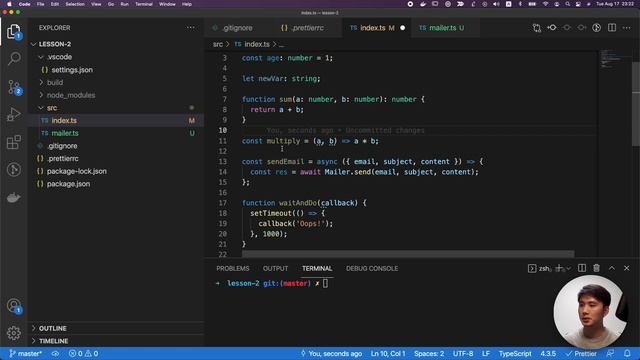Maximize terminal panel with up chevron
This screenshot has height=360, width=640.
pos(612,268)
